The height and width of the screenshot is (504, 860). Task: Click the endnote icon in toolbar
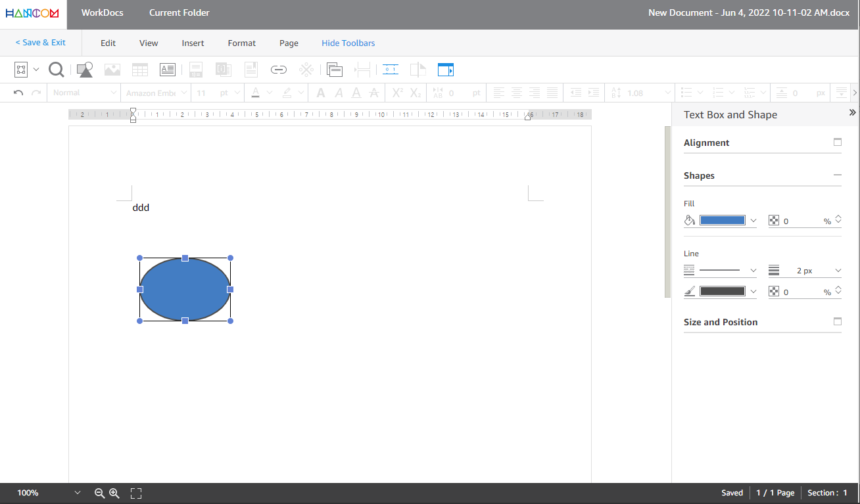pyautogui.click(x=223, y=69)
